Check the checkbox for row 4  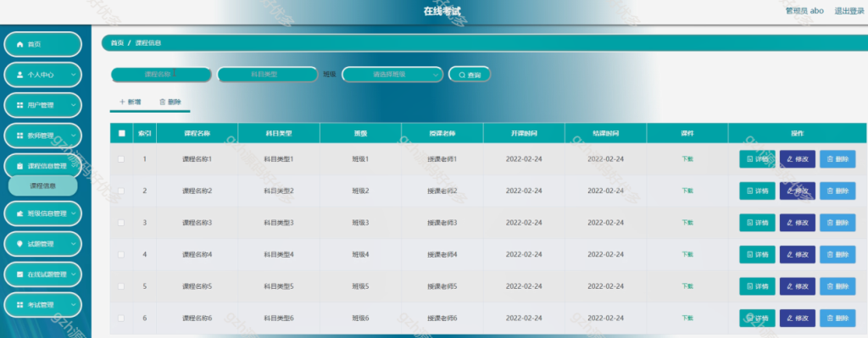(121, 254)
